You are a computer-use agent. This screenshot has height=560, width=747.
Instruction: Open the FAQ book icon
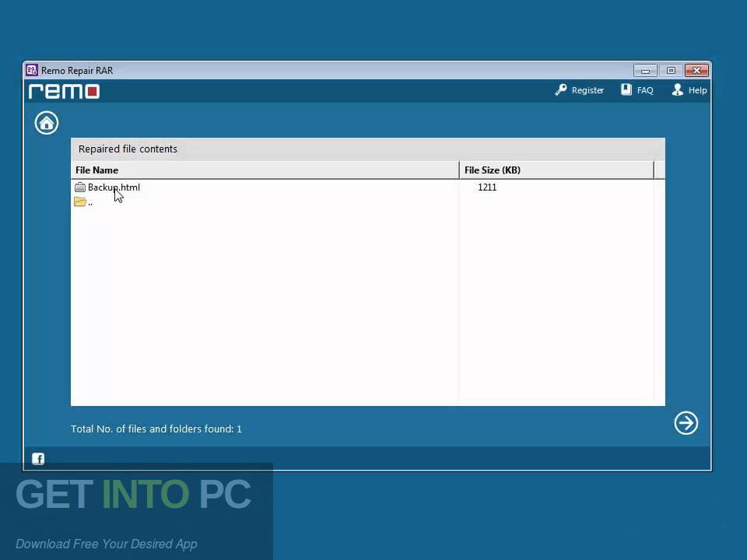(x=626, y=89)
